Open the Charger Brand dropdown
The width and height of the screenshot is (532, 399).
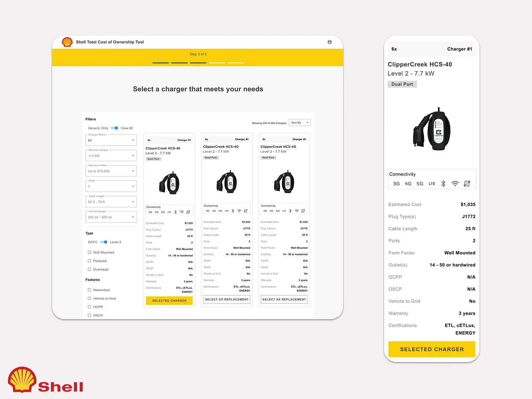pos(111,140)
